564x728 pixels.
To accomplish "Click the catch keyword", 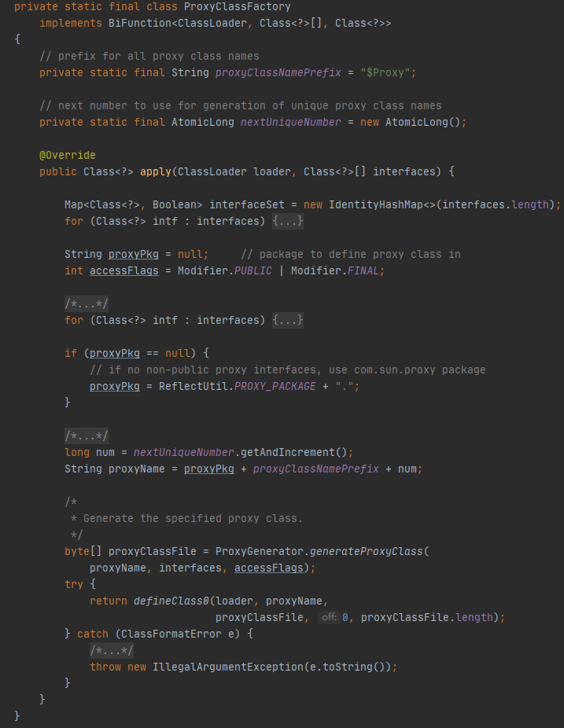I will click(93, 634).
